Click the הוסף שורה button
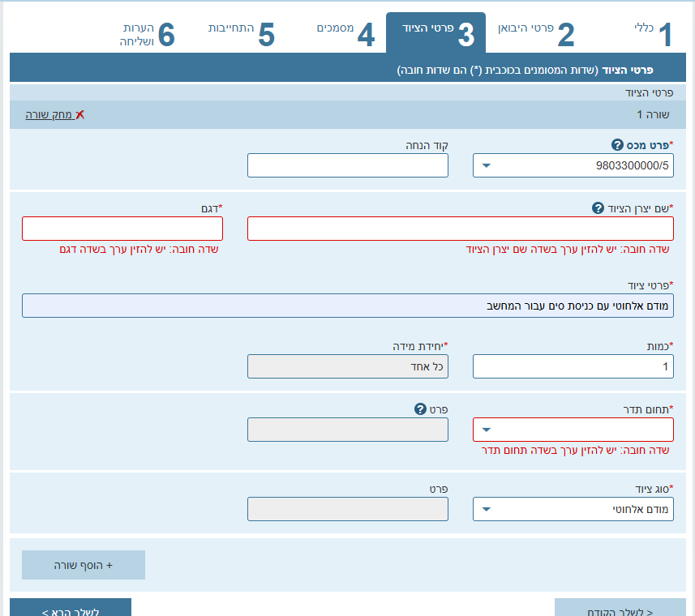This screenshot has width=695, height=616. [x=84, y=565]
